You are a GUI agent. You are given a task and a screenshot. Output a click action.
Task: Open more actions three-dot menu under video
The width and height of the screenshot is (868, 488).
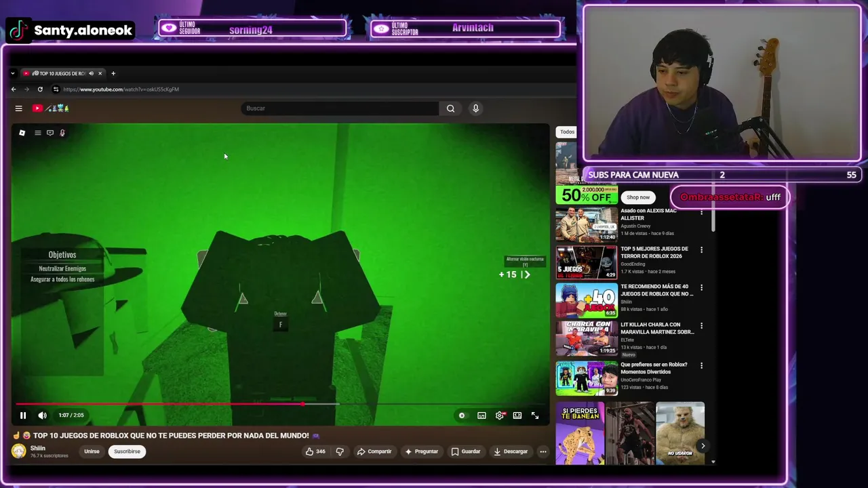(x=542, y=451)
